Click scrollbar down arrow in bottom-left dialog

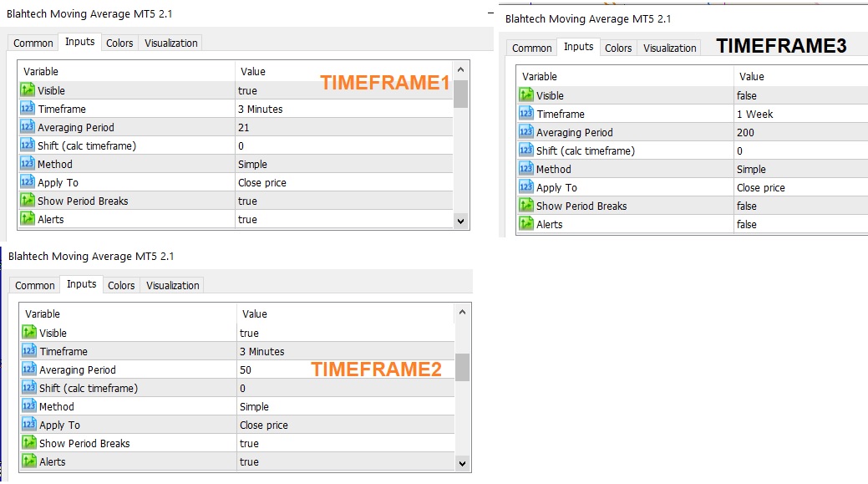coord(462,463)
